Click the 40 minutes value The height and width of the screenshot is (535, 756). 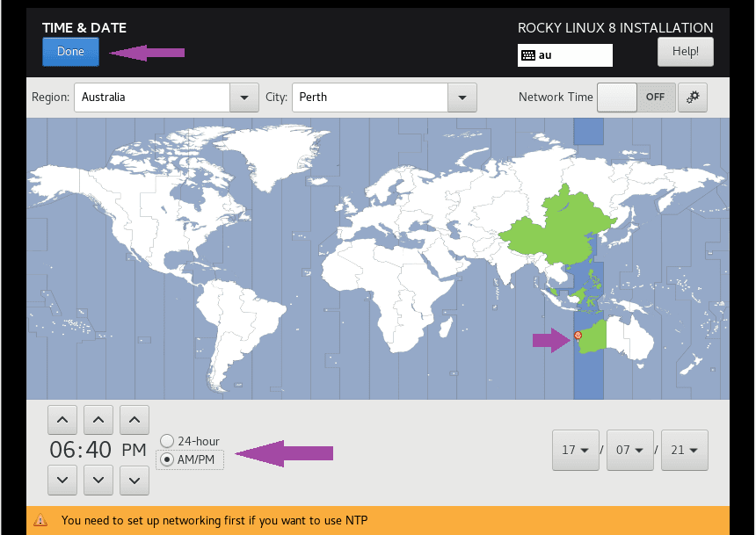(x=98, y=450)
